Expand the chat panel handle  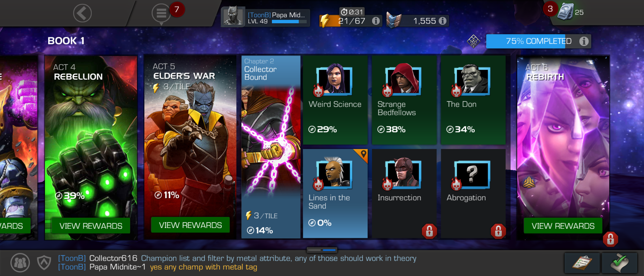click(322, 250)
